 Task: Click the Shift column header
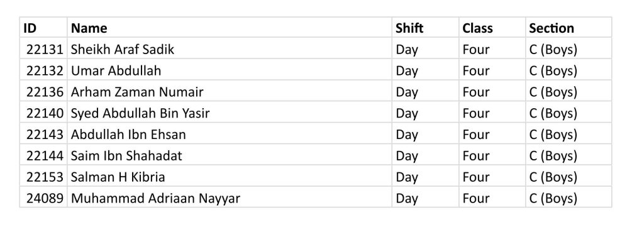click(425, 28)
